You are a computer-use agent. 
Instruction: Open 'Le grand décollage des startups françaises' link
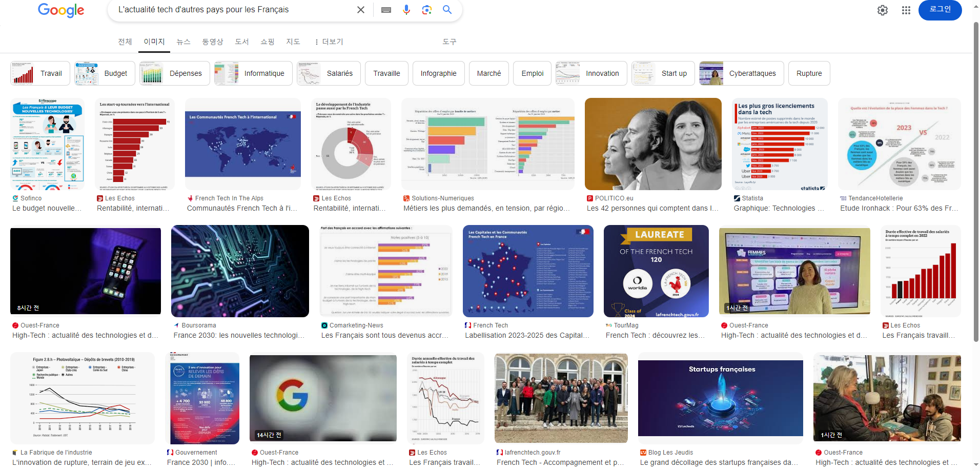point(719,462)
